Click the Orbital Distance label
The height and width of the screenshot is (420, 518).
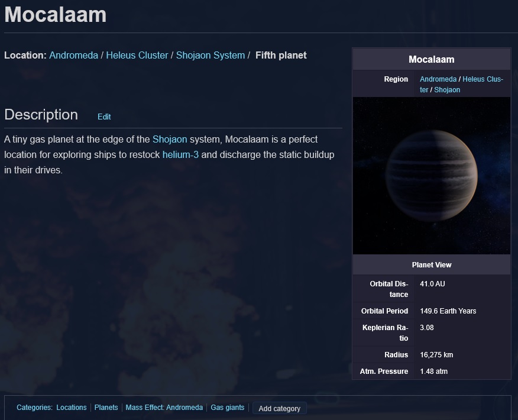pyautogui.click(x=389, y=289)
